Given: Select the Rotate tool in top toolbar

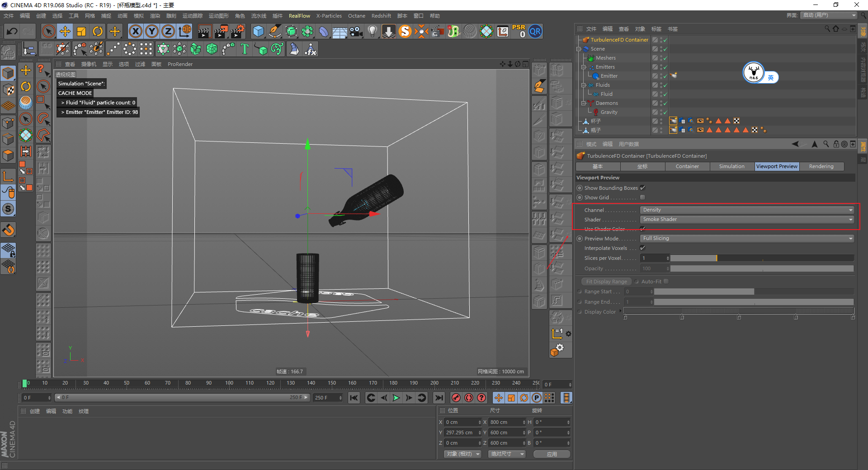Looking at the screenshot, I should pos(98,31).
